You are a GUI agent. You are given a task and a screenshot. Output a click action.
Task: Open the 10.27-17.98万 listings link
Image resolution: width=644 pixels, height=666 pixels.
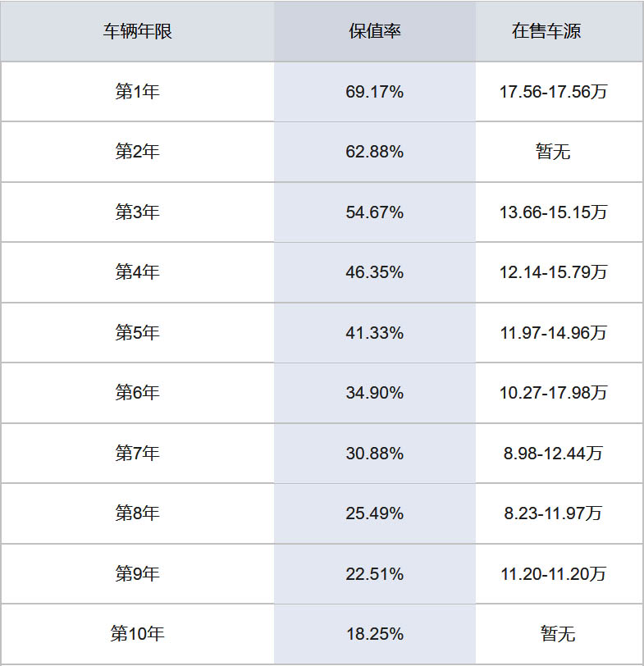point(553,393)
